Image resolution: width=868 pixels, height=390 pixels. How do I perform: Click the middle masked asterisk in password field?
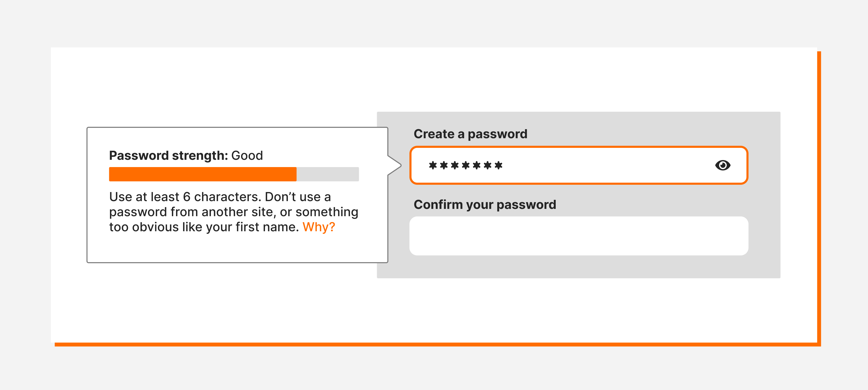coord(466,165)
